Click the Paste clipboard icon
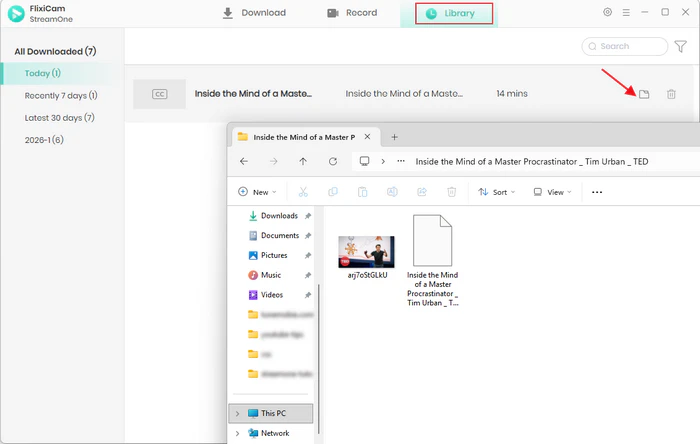 [x=362, y=192]
